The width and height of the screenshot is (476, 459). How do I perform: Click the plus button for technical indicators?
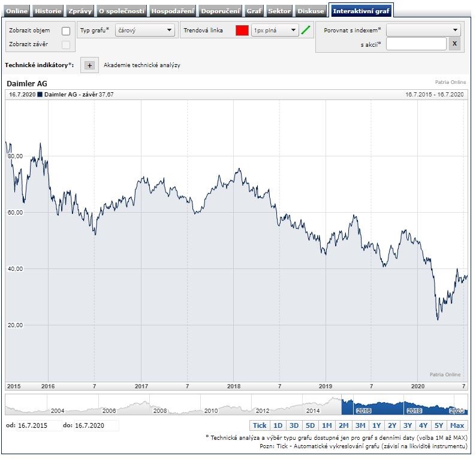coord(89,65)
